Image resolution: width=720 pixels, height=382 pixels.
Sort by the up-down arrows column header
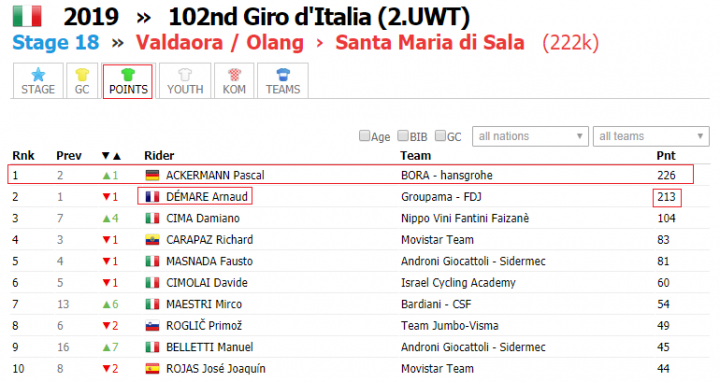tap(111, 156)
